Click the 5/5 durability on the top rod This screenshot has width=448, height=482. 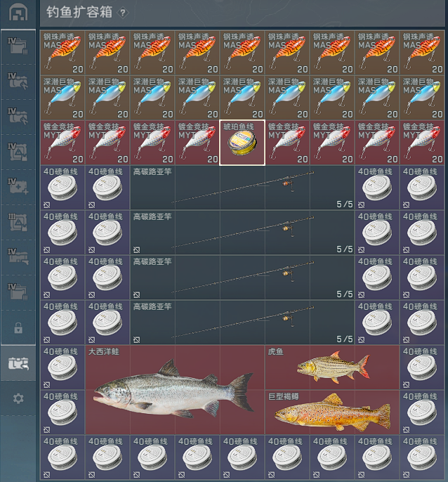pos(345,204)
